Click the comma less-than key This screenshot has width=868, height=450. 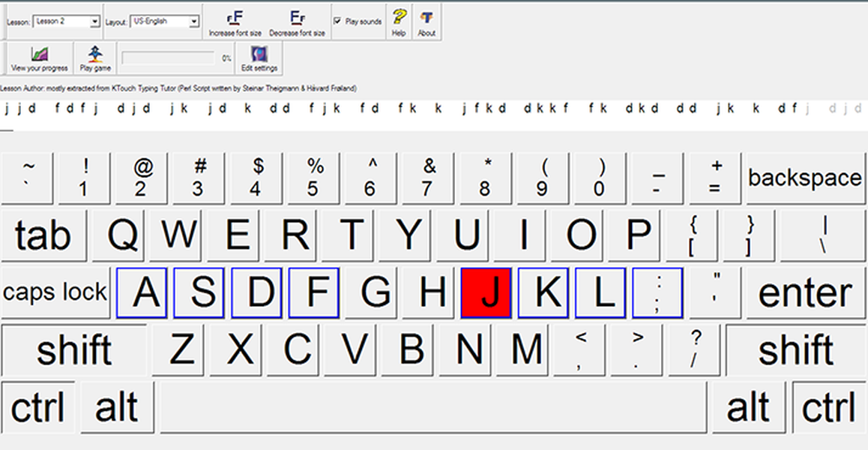tap(579, 350)
